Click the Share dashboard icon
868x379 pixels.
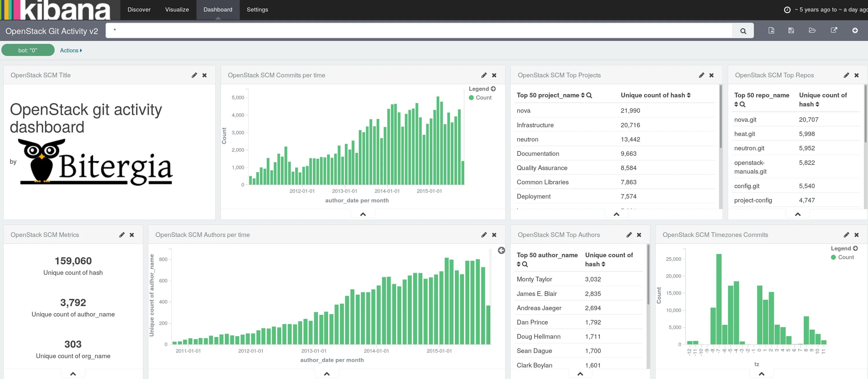point(834,31)
